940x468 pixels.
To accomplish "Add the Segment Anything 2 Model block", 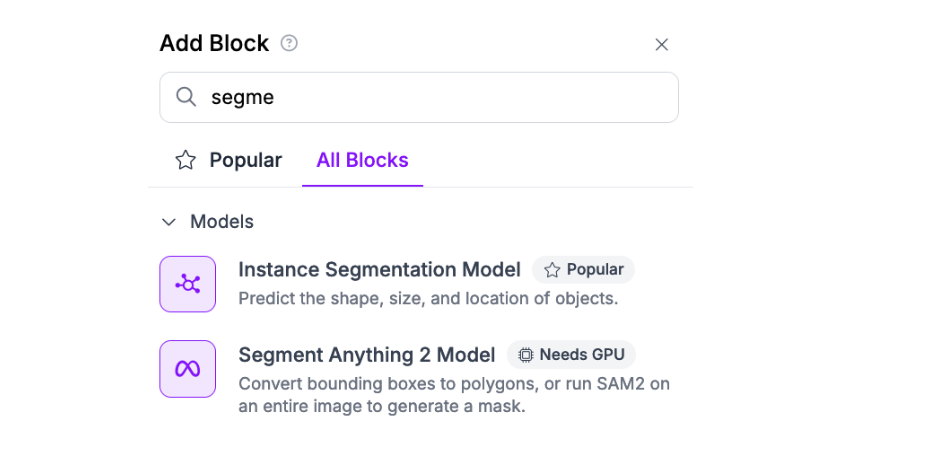I will pyautogui.click(x=366, y=355).
